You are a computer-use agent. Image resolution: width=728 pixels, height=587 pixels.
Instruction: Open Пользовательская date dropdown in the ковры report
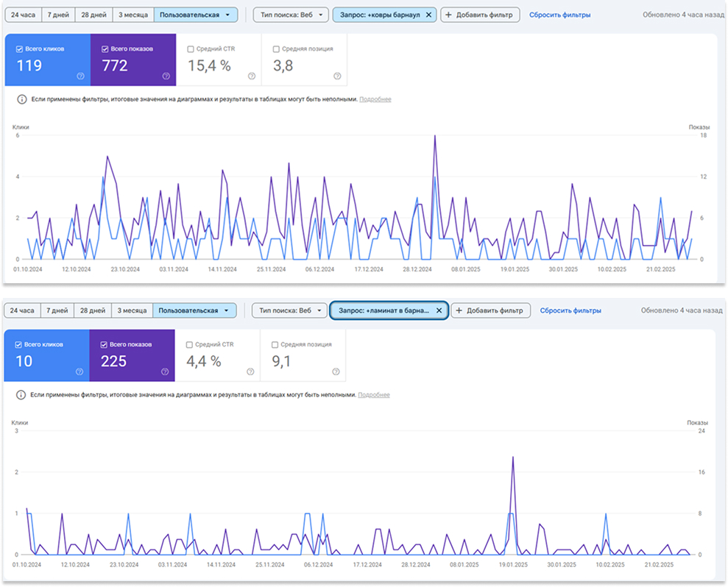(195, 15)
